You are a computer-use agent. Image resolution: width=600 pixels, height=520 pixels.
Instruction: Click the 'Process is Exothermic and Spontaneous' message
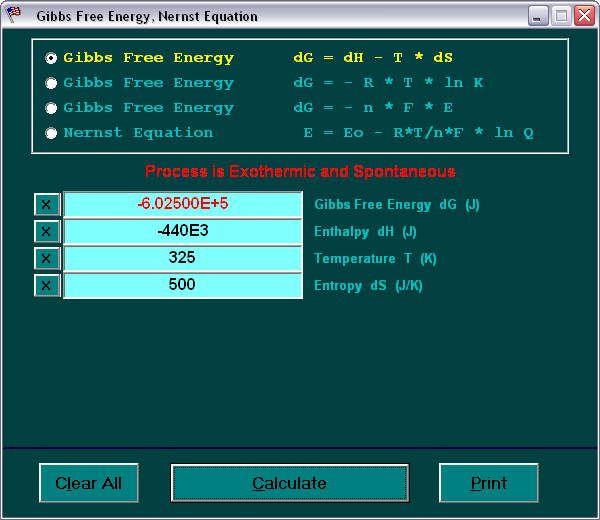tap(300, 171)
